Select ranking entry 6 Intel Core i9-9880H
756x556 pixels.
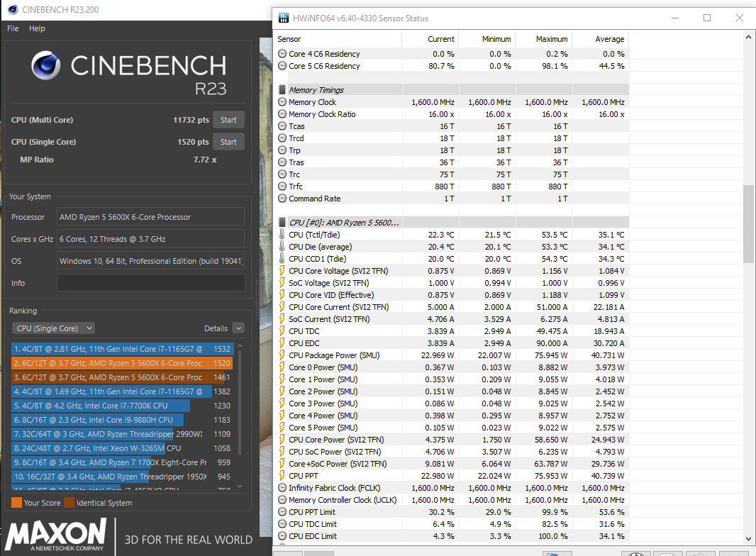(x=123, y=420)
